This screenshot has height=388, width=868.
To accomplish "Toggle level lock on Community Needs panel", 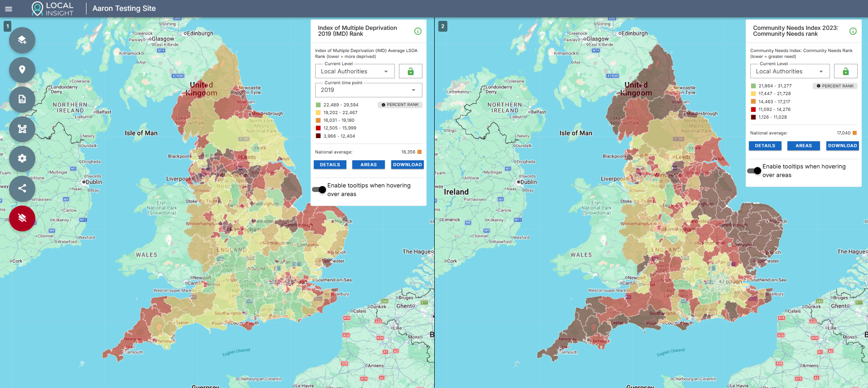I will pyautogui.click(x=845, y=72).
